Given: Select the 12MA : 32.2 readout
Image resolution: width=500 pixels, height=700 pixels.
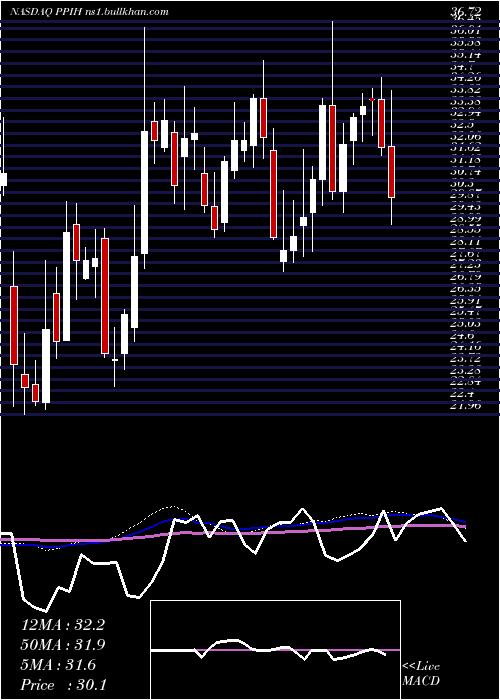Looking at the screenshot, I should 63,625.
